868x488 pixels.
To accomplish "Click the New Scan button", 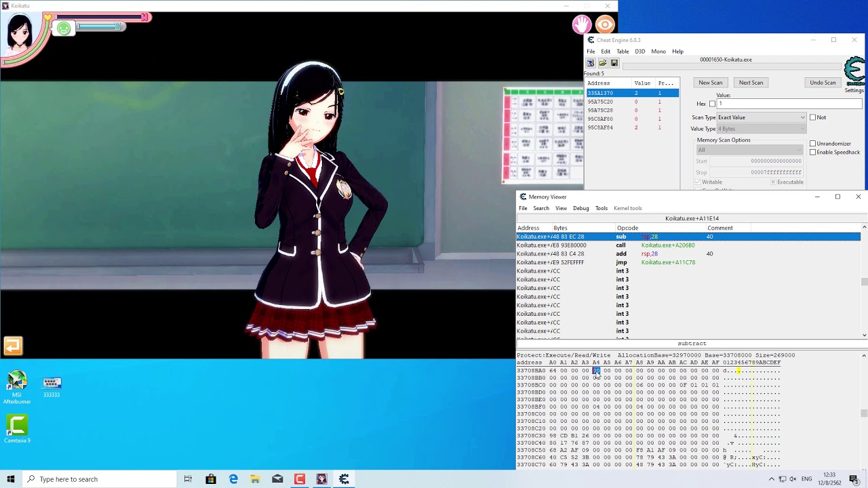I will tap(711, 83).
